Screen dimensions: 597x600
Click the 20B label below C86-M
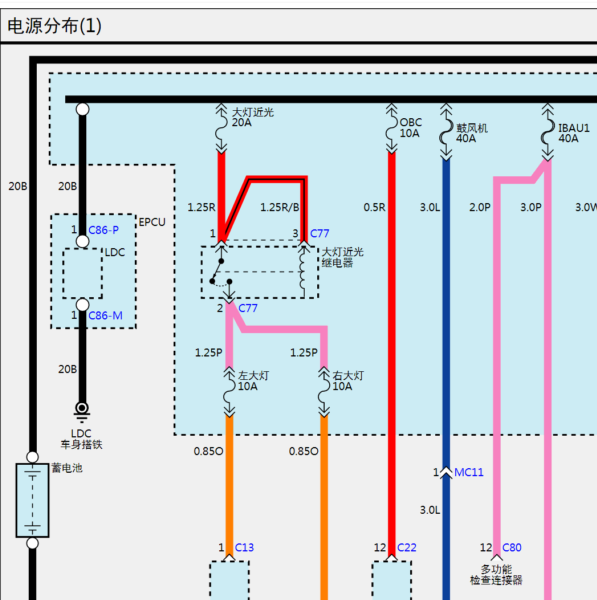[68, 369]
